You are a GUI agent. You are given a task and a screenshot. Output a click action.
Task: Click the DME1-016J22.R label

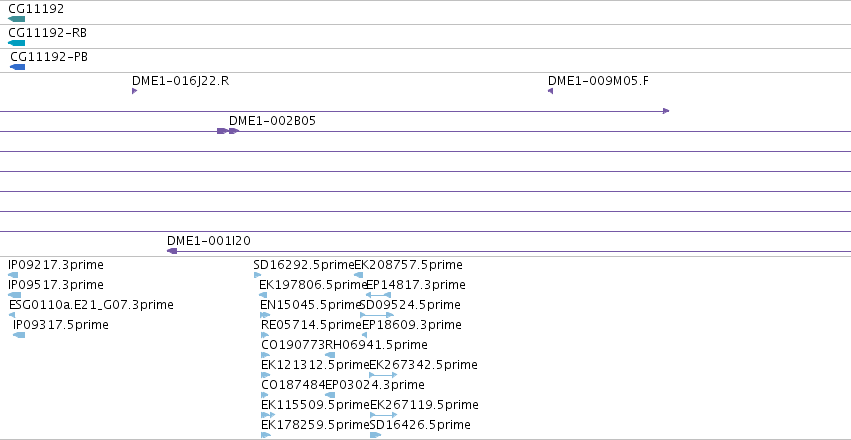181,81
